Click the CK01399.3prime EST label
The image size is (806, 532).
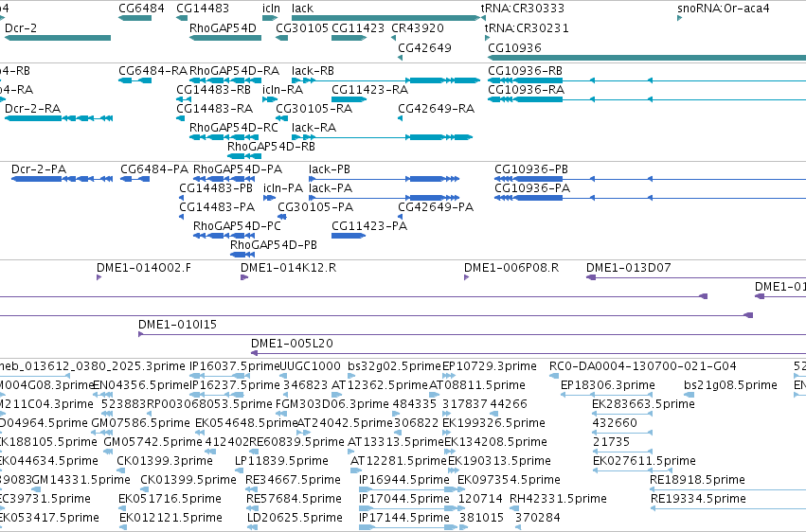point(165,462)
